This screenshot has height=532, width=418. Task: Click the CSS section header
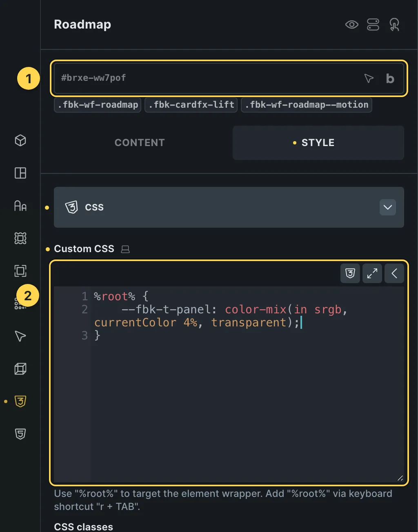click(x=229, y=207)
